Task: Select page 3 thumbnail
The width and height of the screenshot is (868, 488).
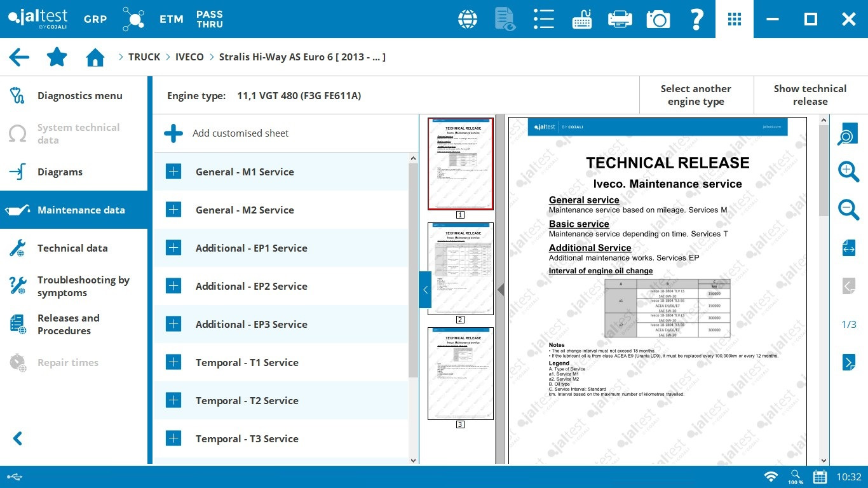Action: [x=461, y=374]
